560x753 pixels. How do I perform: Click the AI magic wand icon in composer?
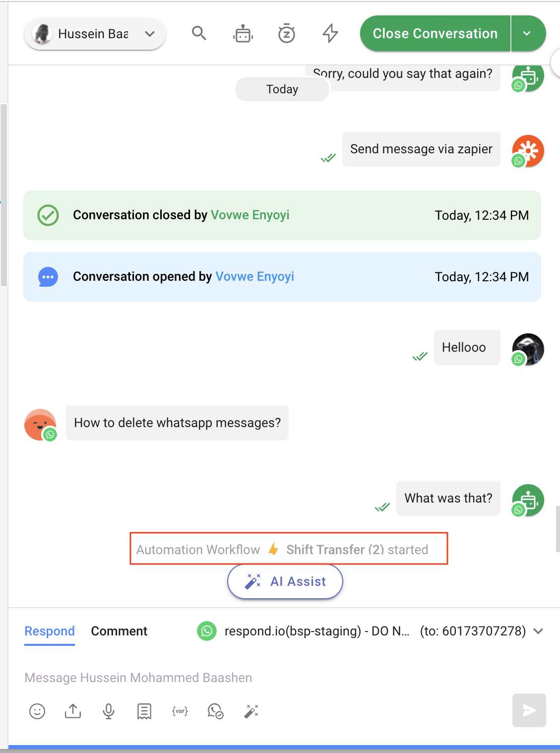click(x=251, y=711)
